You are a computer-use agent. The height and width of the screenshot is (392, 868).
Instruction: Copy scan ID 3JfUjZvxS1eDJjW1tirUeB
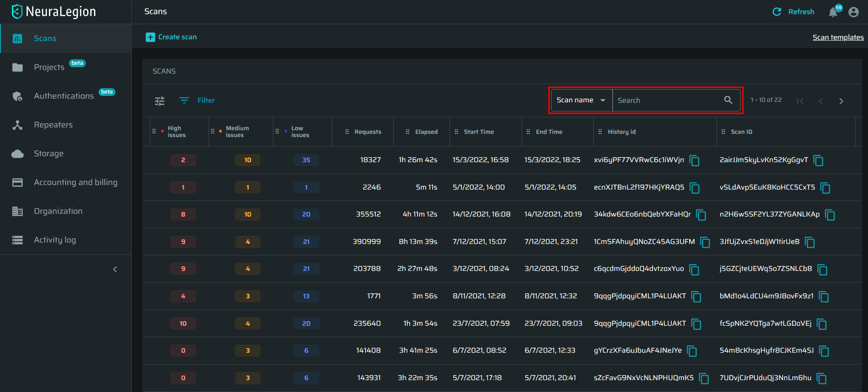(x=810, y=242)
